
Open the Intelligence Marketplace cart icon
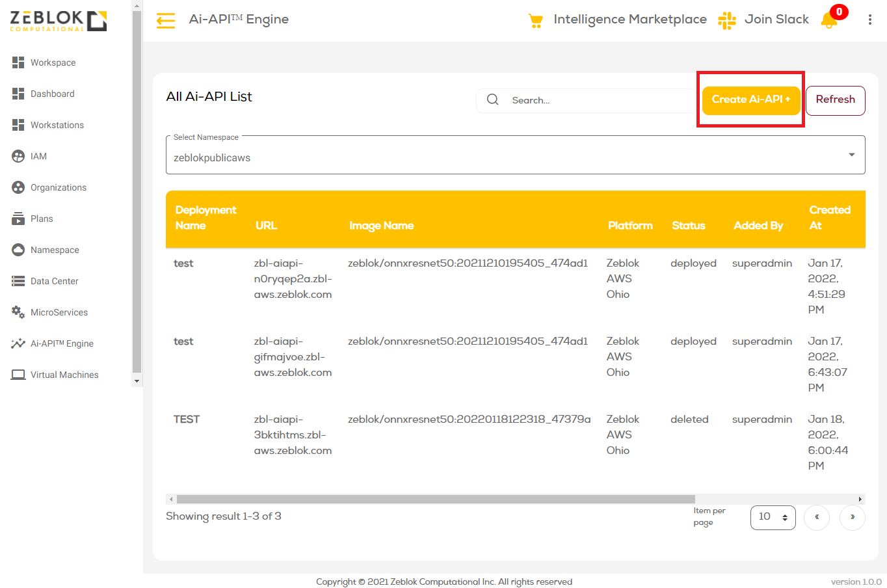[x=536, y=20]
